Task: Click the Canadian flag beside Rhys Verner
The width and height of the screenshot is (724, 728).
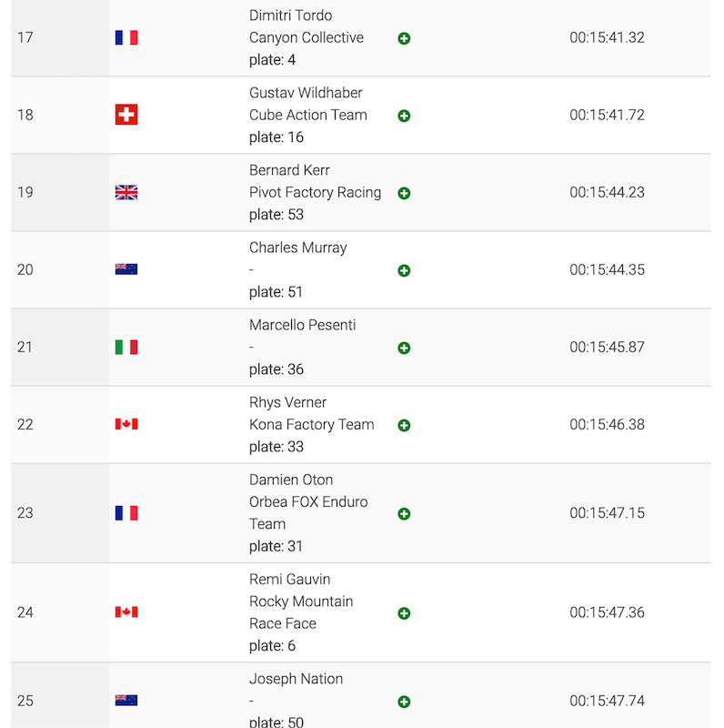Action: [126, 424]
